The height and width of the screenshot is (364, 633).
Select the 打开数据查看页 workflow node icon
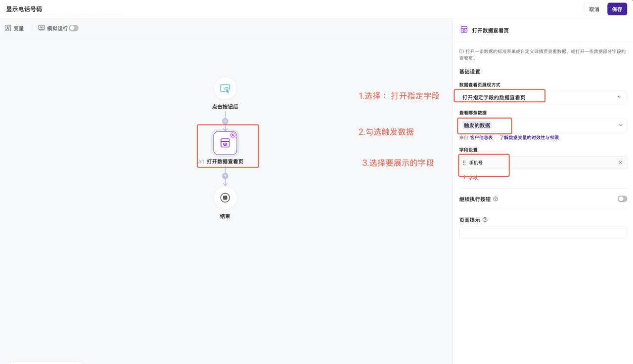[225, 143]
